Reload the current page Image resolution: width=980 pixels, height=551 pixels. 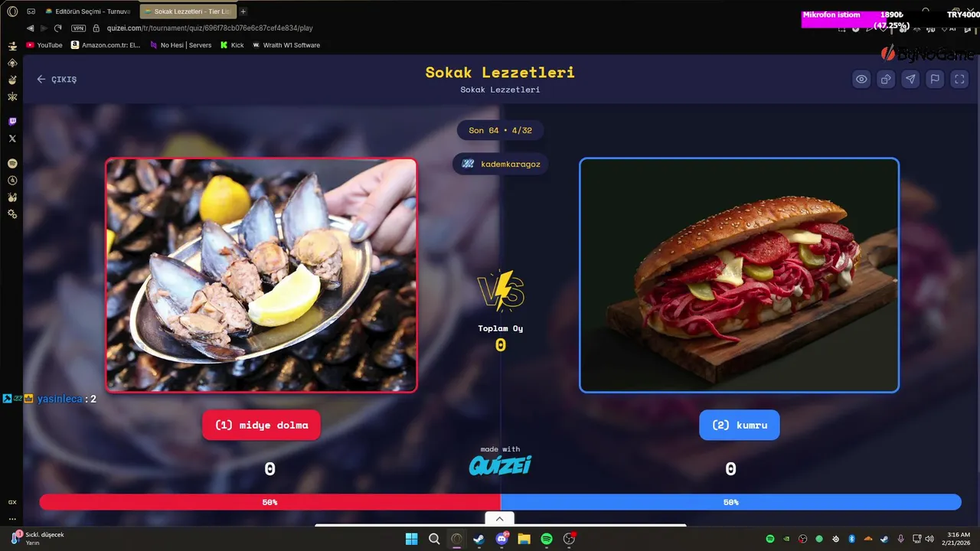click(58, 28)
